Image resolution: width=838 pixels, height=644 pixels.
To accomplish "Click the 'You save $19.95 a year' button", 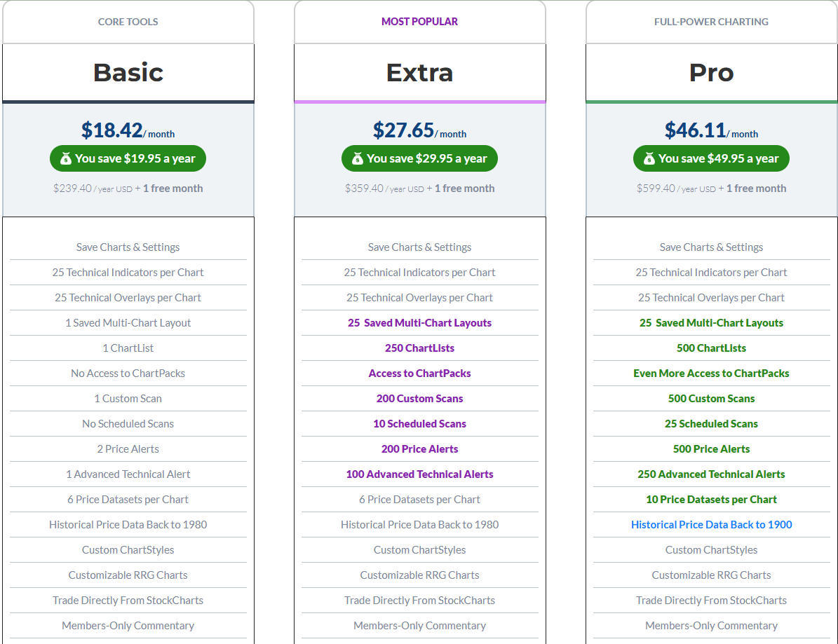I will click(128, 158).
